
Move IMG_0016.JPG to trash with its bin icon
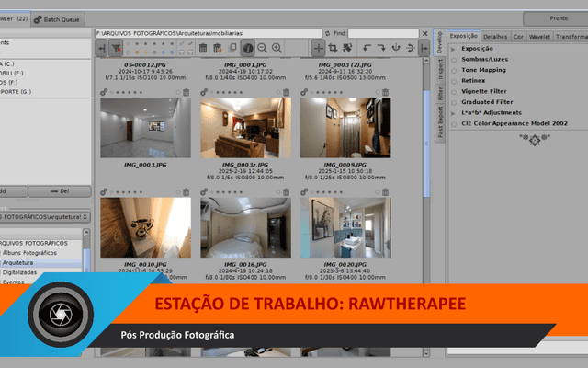[x=286, y=192]
